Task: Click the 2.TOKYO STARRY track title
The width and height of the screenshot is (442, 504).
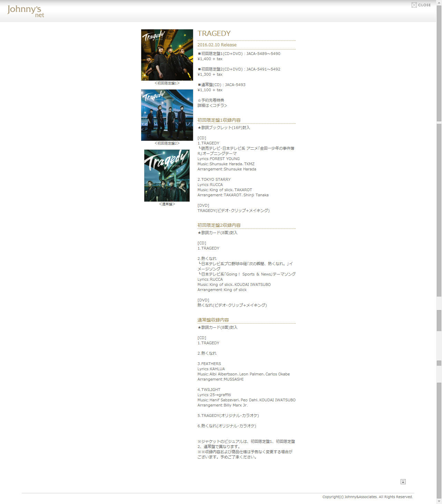Action: coord(214,179)
